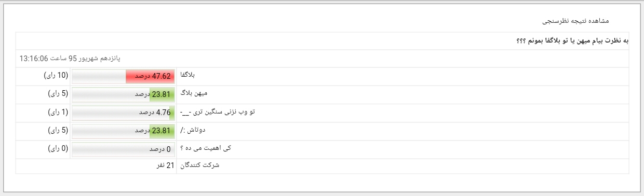Click the میهن بلاگ option label

(194, 93)
